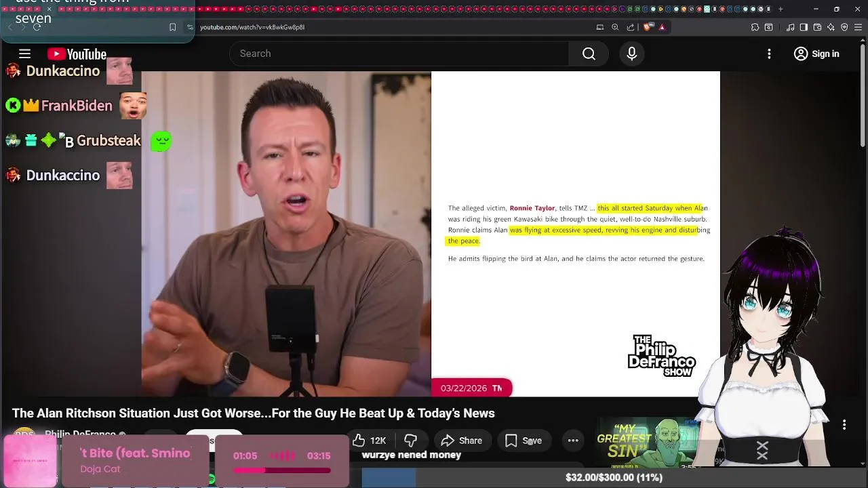
Task: Open more actions ellipsis below the video
Action: [x=573, y=441]
